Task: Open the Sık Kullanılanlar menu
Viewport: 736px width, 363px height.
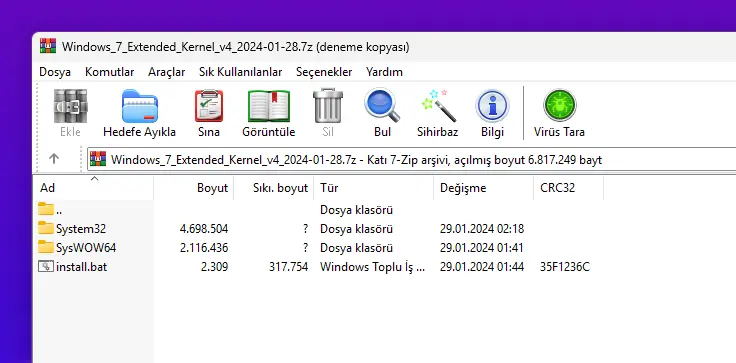Action: point(240,72)
